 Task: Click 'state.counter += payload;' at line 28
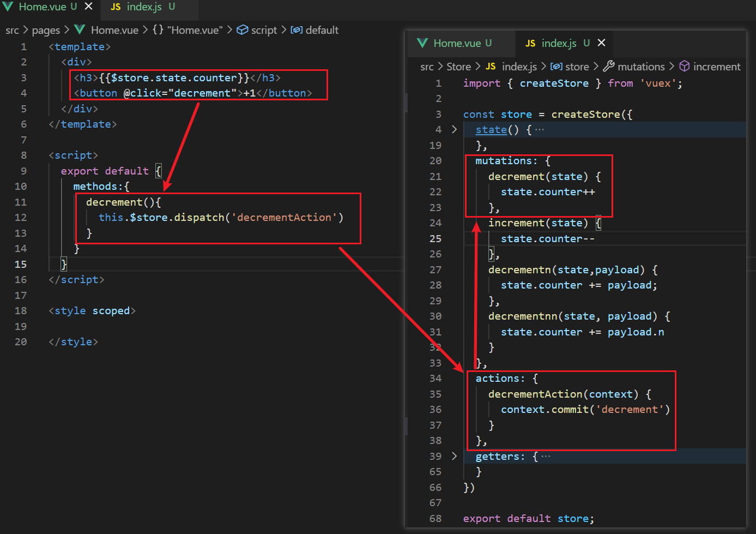click(x=579, y=285)
